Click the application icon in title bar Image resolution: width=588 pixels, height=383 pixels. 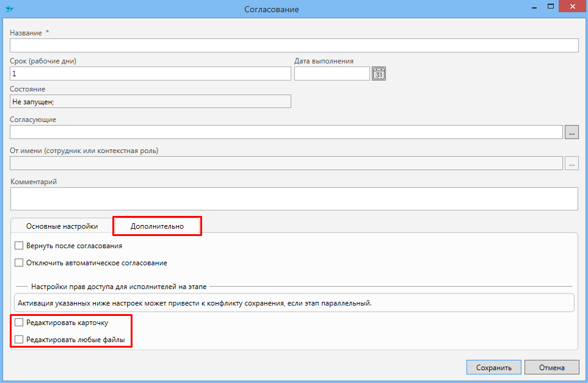pos(9,9)
